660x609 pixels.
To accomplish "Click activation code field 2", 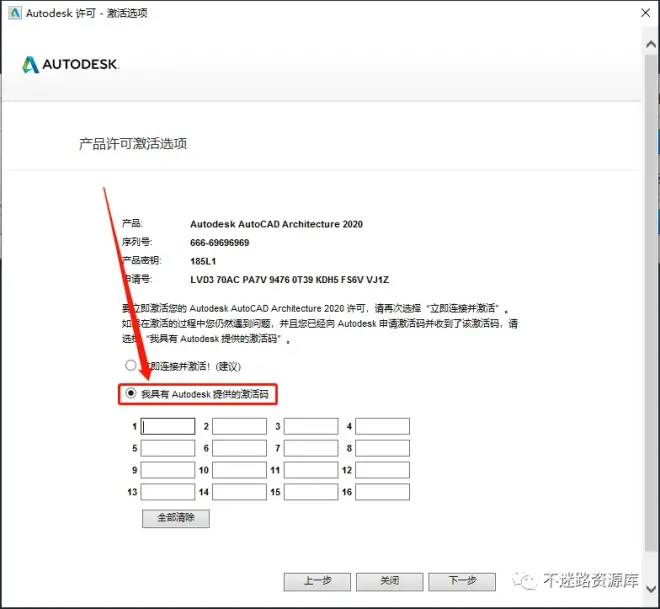I will point(239,426).
